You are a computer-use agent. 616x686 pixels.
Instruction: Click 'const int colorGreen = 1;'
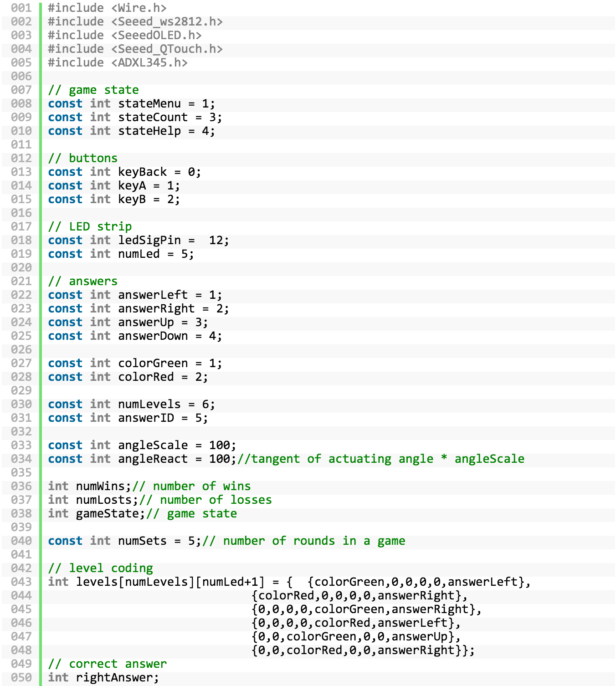(x=135, y=363)
